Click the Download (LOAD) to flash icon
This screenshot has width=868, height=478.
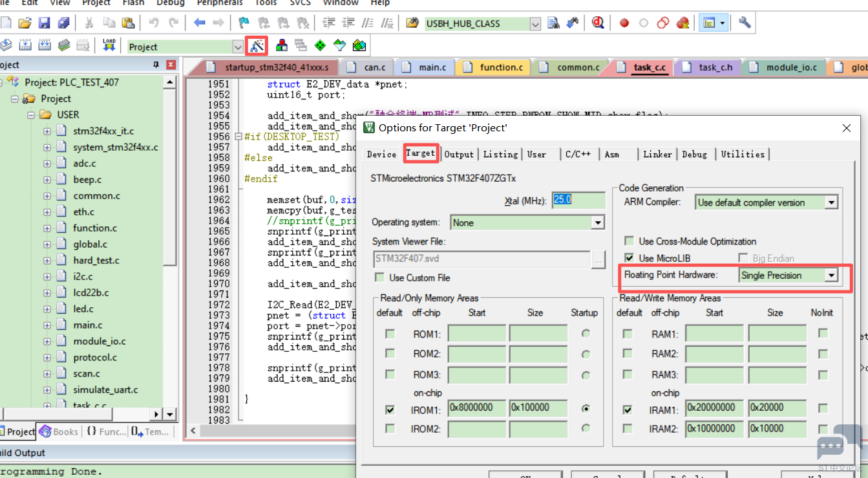(109, 46)
